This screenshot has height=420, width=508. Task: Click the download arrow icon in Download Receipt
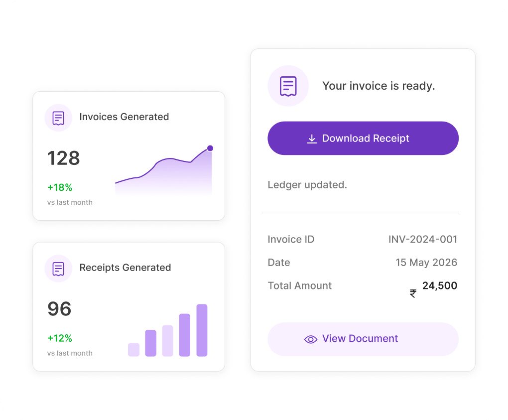coord(312,139)
